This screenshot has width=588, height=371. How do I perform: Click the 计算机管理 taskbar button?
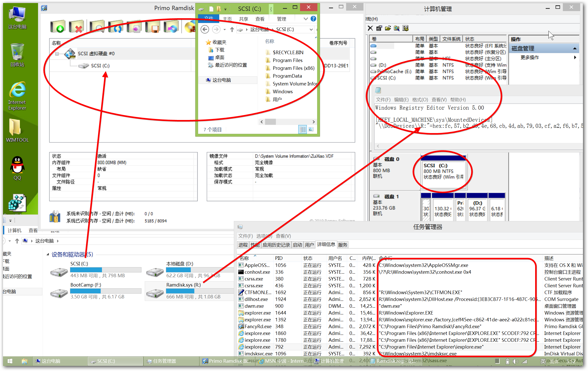tap(339, 361)
